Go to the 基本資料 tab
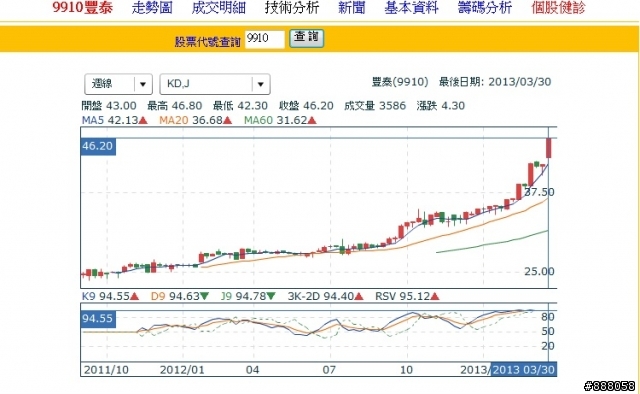This screenshot has height=394, width=640. point(411,8)
